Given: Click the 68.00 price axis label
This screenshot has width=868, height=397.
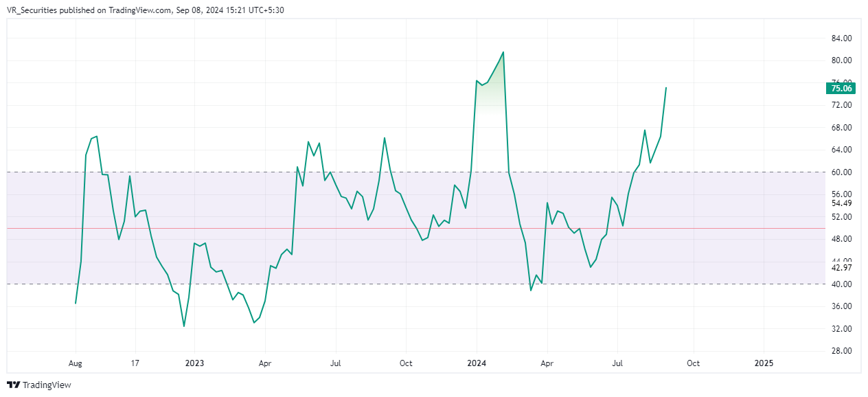Looking at the screenshot, I should point(841,128).
